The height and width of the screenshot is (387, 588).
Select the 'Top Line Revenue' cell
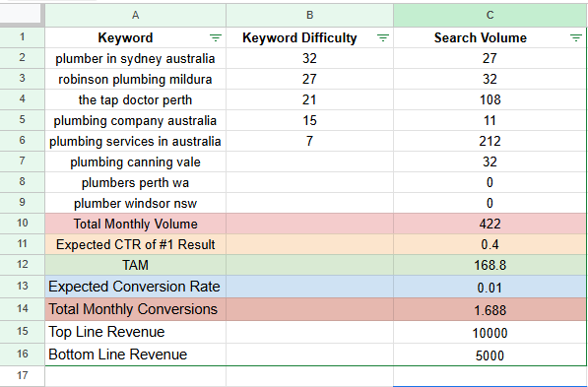click(135, 332)
